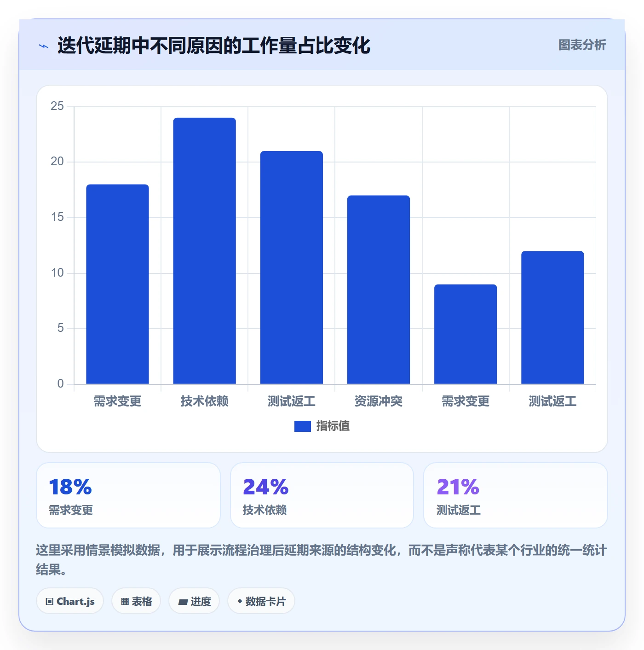Select the 表格 tag chip
Viewport: 644px width, 650px height.
(x=136, y=601)
